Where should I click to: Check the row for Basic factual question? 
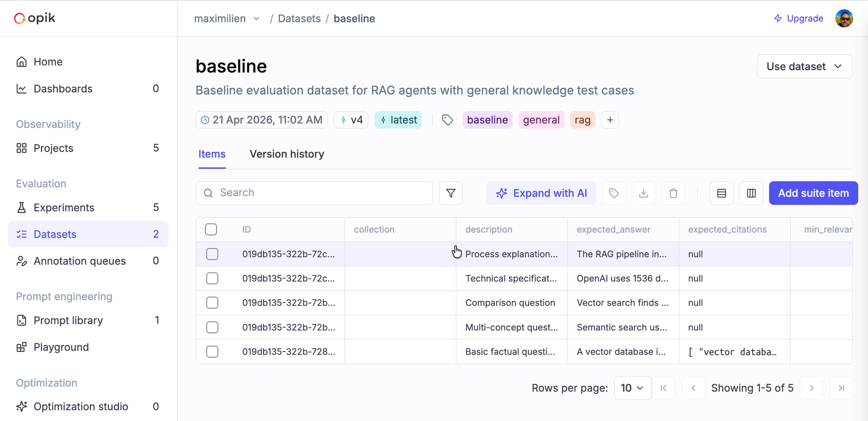click(212, 351)
